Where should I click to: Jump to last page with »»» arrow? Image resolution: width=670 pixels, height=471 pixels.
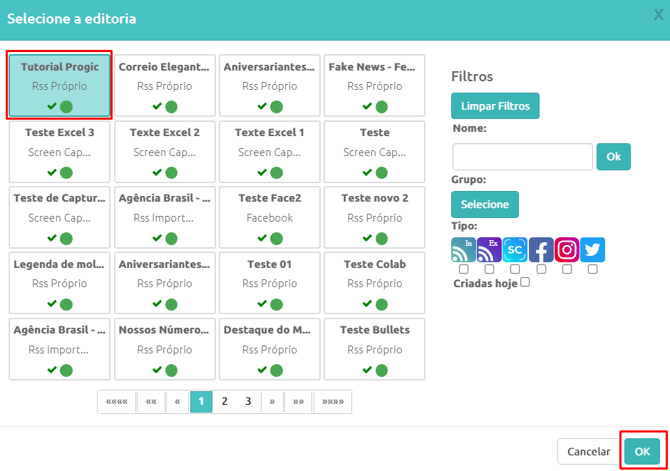tap(333, 401)
